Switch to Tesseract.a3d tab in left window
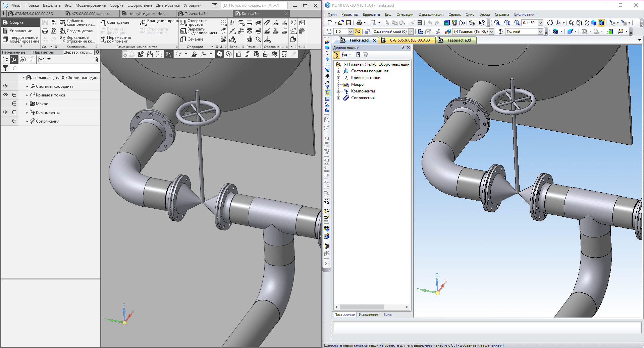The width and height of the screenshot is (644, 348). (196, 14)
